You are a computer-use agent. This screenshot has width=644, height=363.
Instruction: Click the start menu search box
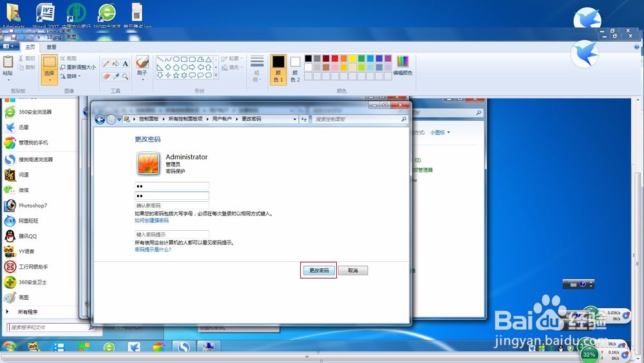click(x=50, y=328)
